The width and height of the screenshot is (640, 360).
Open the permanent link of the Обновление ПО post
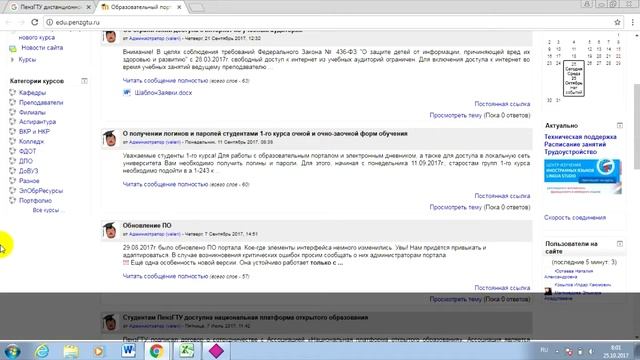click(x=502, y=288)
